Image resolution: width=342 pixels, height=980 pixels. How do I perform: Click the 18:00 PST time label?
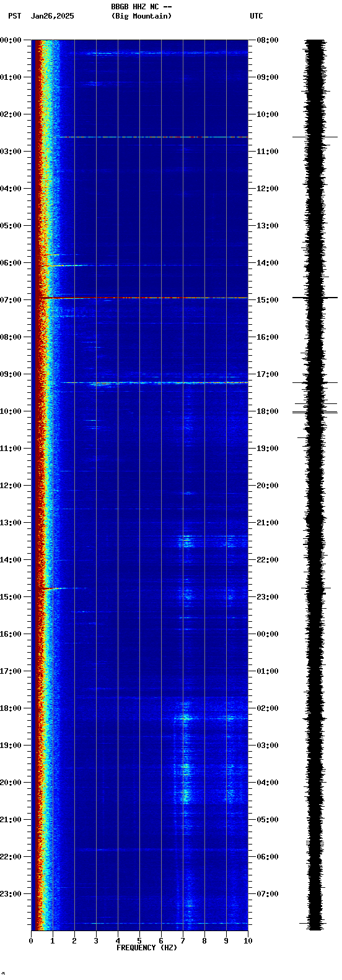tap(11, 708)
